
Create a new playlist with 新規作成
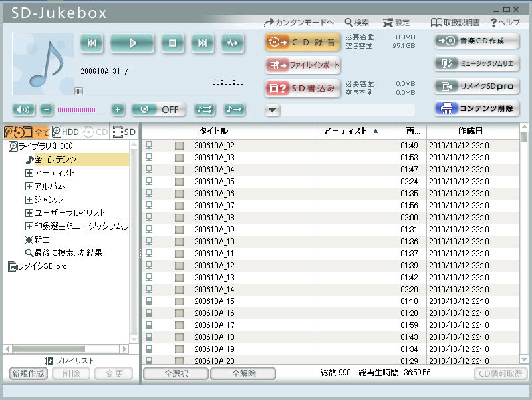tap(28, 374)
